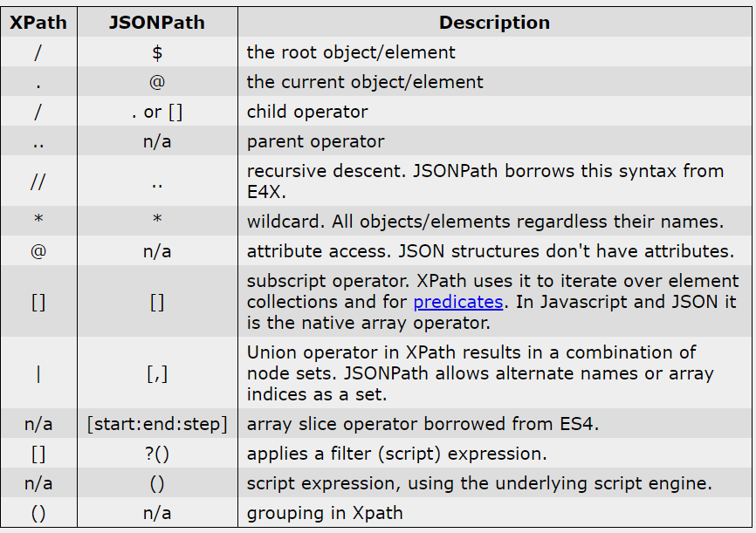
Task: Select the 'grouping in Xpath' description
Action: [x=325, y=513]
